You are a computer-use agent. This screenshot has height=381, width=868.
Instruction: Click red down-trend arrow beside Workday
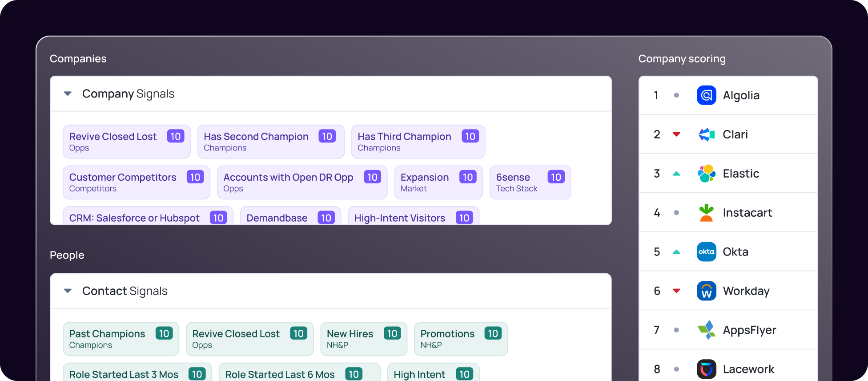676,291
